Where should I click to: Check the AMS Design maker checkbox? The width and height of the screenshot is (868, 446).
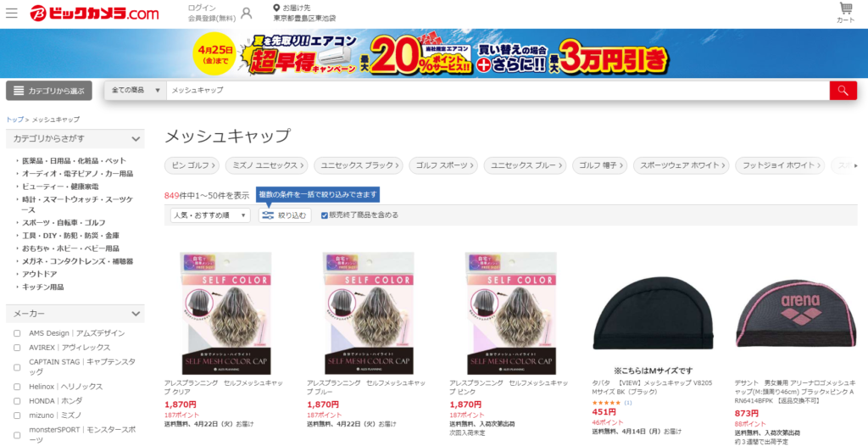(x=17, y=333)
